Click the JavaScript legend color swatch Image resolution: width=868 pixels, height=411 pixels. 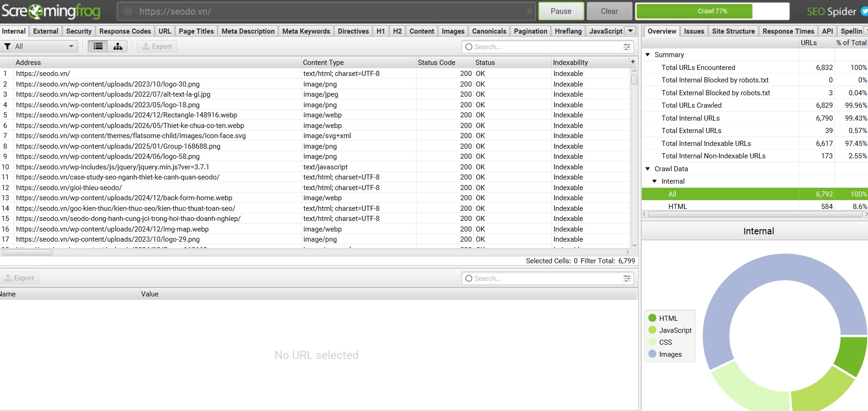pos(652,330)
